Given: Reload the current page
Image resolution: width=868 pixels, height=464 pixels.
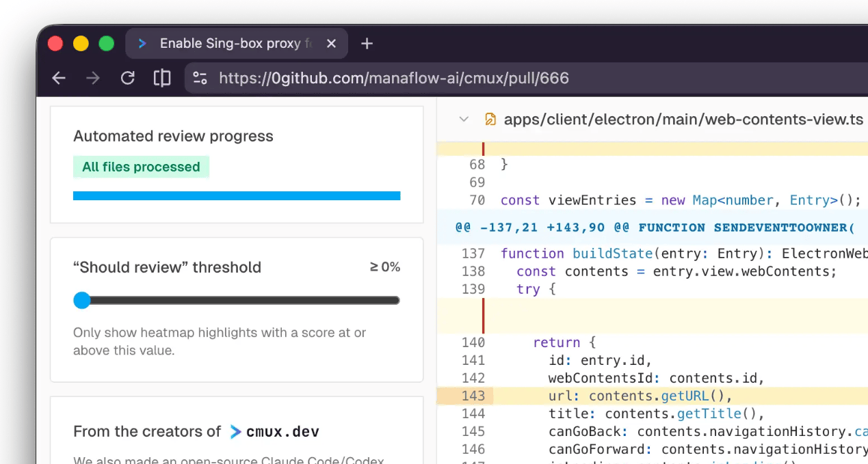Looking at the screenshot, I should (128, 78).
